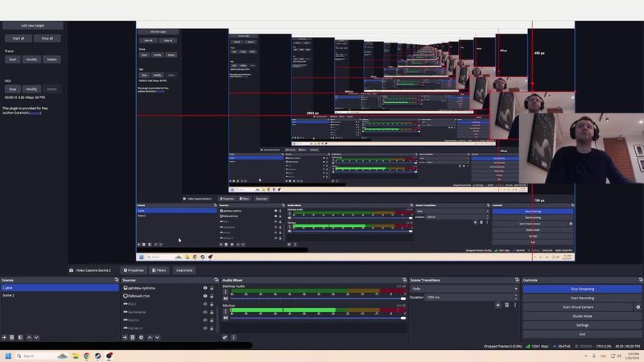Click the Add new target button

point(32,26)
